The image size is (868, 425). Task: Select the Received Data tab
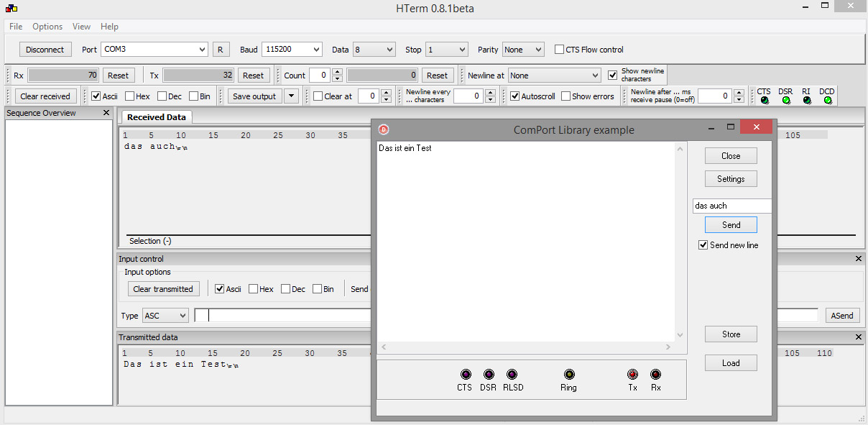[156, 117]
